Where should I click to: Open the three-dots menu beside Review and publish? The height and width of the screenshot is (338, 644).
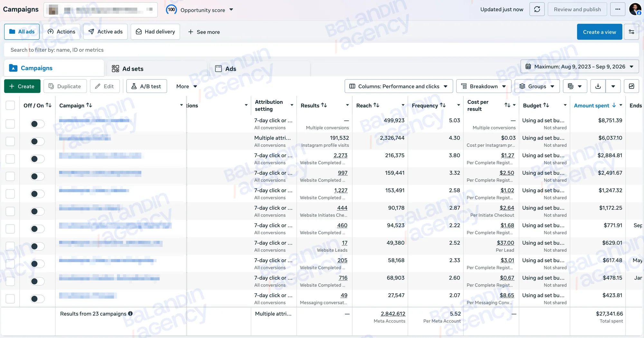point(617,9)
